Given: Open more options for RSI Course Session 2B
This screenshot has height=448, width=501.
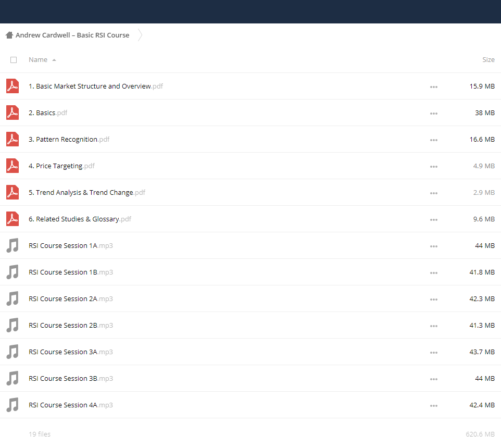Looking at the screenshot, I should coord(434,326).
